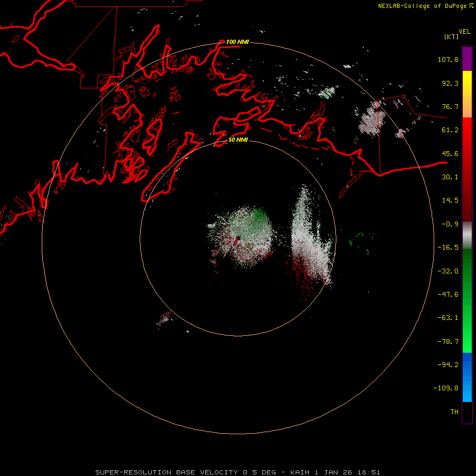Pick the gray near-zero segment of the color bar
The image size is (476, 476).
coord(467,235)
